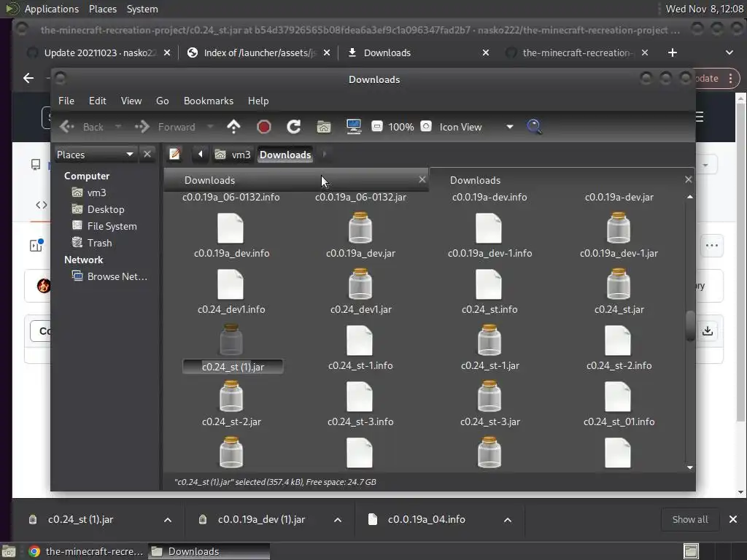Switch to browser window in taskbar
The image size is (747, 560).
[86, 551]
